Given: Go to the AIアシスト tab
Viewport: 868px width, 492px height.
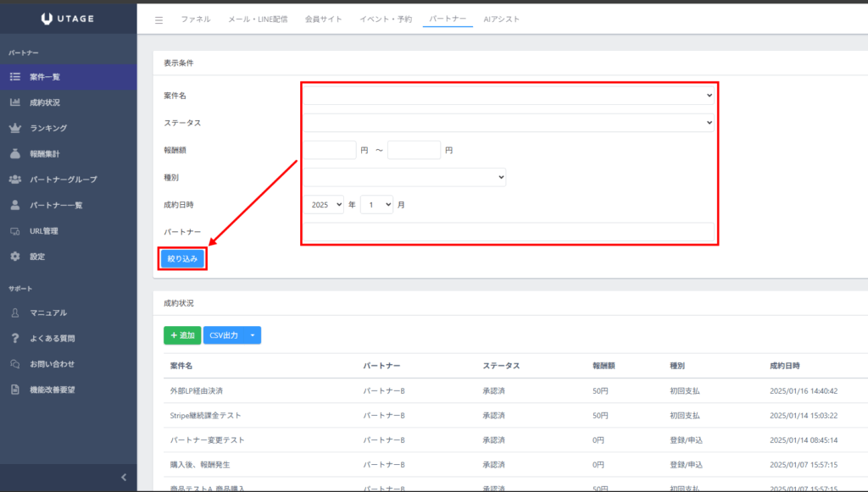Looking at the screenshot, I should coord(501,19).
